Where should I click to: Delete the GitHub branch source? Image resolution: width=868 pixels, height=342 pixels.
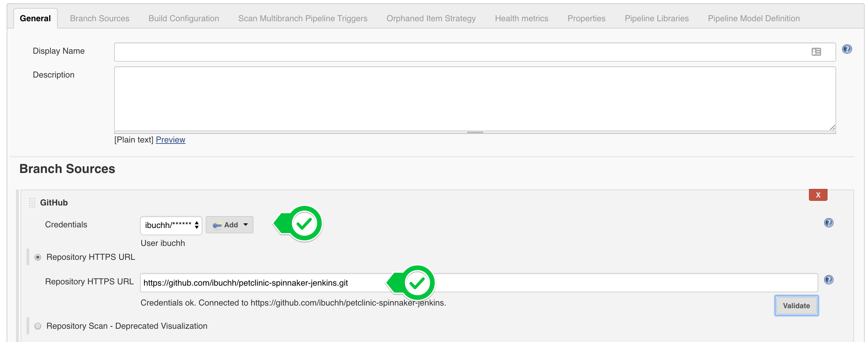click(x=818, y=195)
